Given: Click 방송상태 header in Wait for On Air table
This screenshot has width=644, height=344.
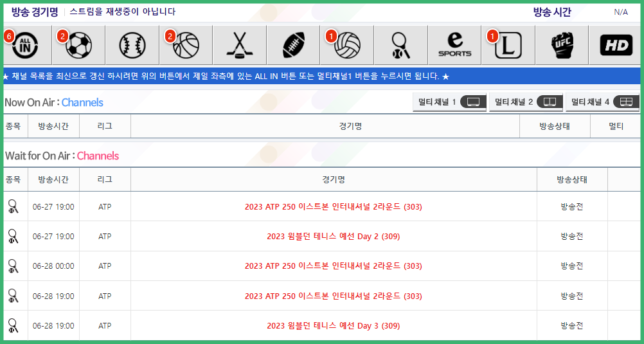Looking at the screenshot, I should pos(572,179).
